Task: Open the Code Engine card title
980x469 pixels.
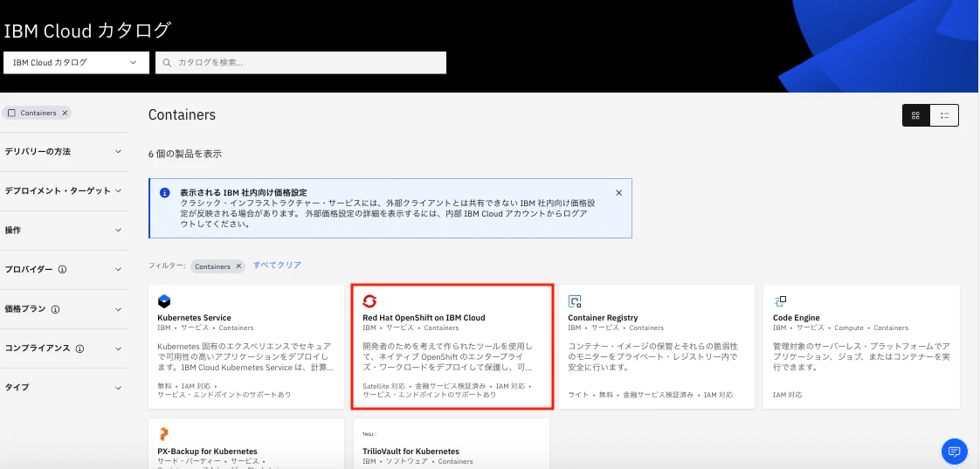Action: (797, 318)
